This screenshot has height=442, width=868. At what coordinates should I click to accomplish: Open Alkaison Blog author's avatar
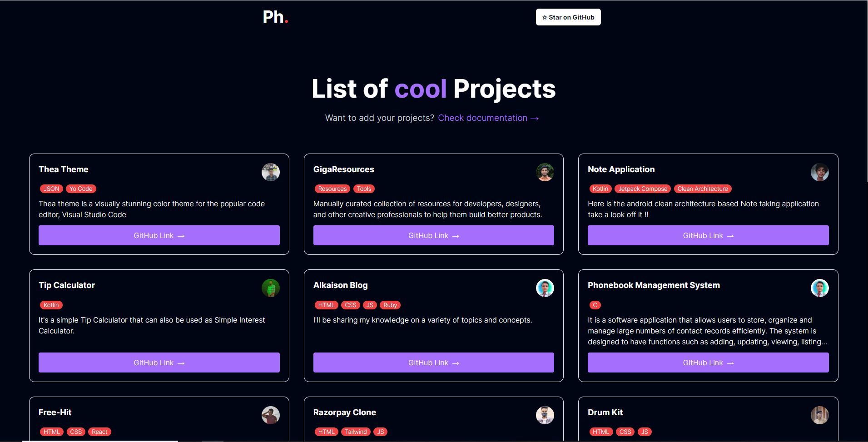pos(546,288)
